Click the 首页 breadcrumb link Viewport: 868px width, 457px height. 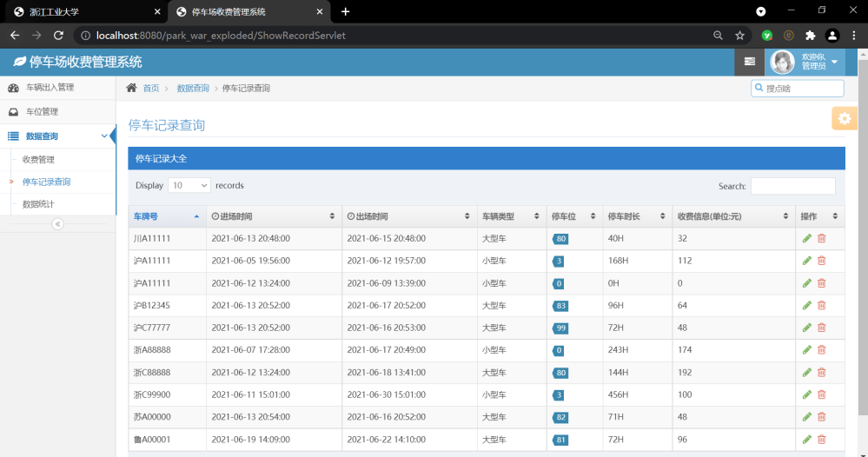[151, 88]
